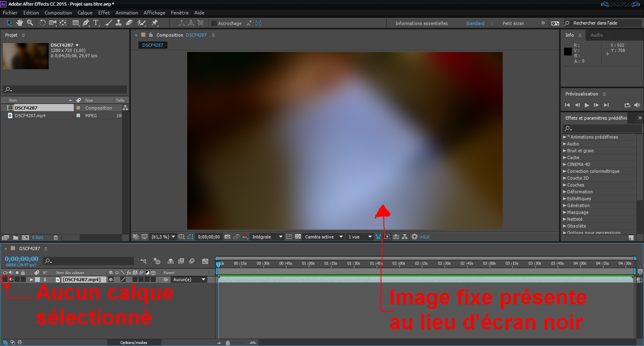Play the preview in Prévisualisation panel
The width and height of the screenshot is (644, 346).
point(587,105)
